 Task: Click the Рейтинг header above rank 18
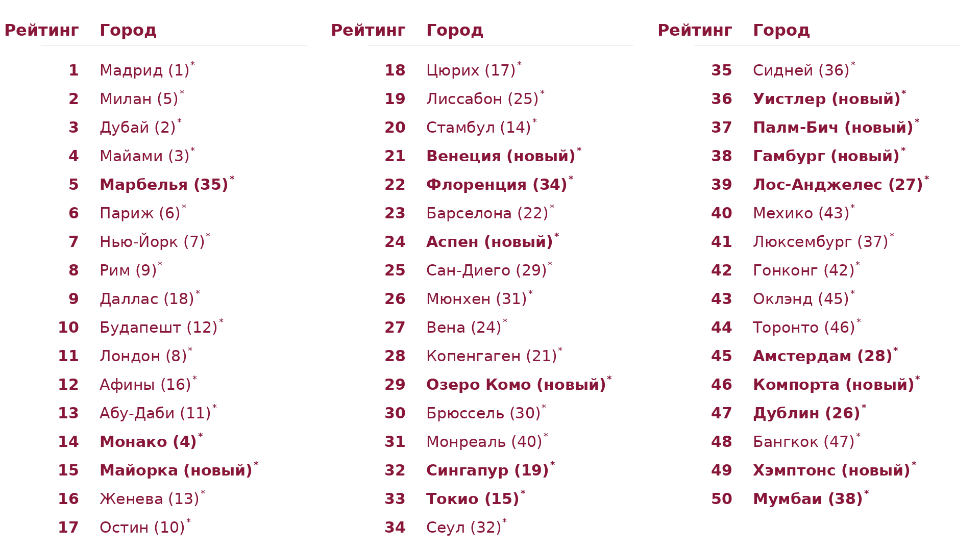click(x=368, y=31)
